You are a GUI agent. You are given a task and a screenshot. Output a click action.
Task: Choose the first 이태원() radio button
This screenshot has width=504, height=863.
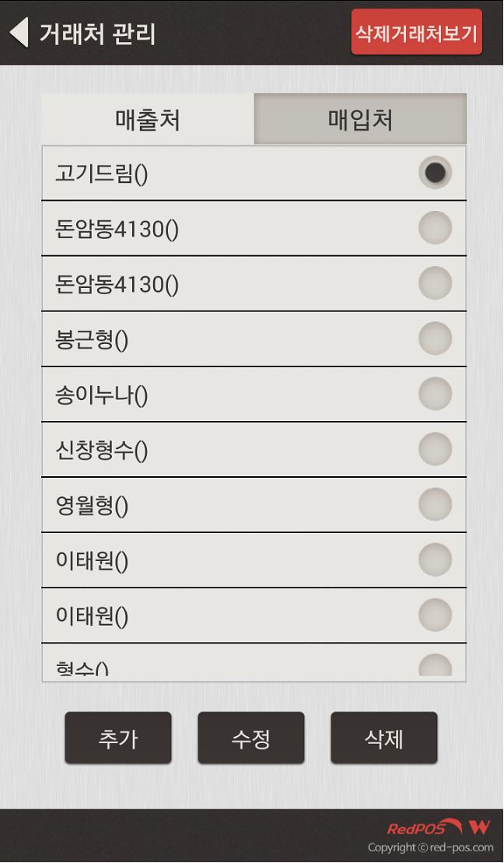coord(435,560)
